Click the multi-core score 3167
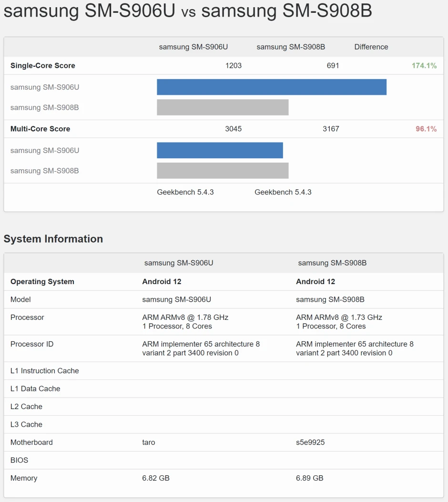 coord(331,129)
